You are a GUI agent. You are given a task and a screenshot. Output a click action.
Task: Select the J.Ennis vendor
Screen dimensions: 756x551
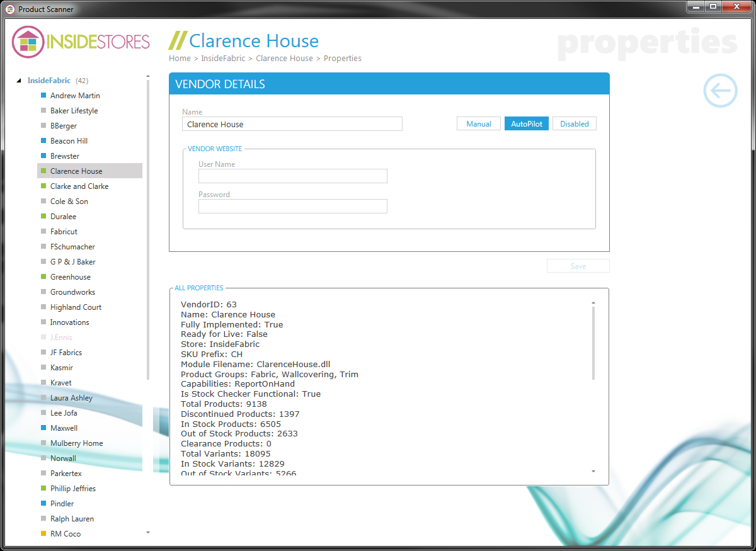click(x=61, y=338)
